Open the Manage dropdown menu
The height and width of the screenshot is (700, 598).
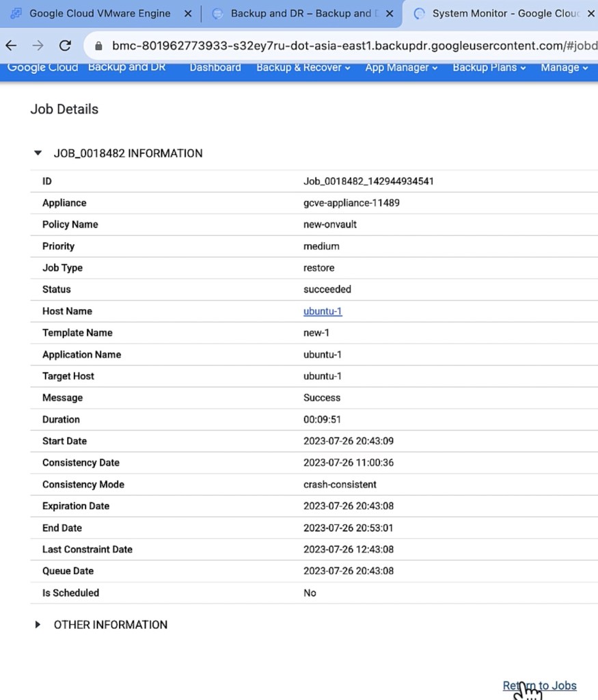(x=565, y=68)
